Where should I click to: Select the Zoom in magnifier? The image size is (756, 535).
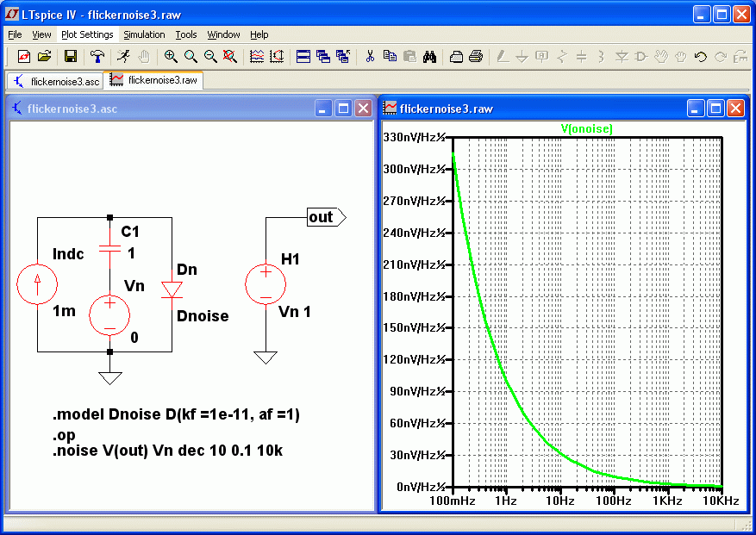pos(170,56)
